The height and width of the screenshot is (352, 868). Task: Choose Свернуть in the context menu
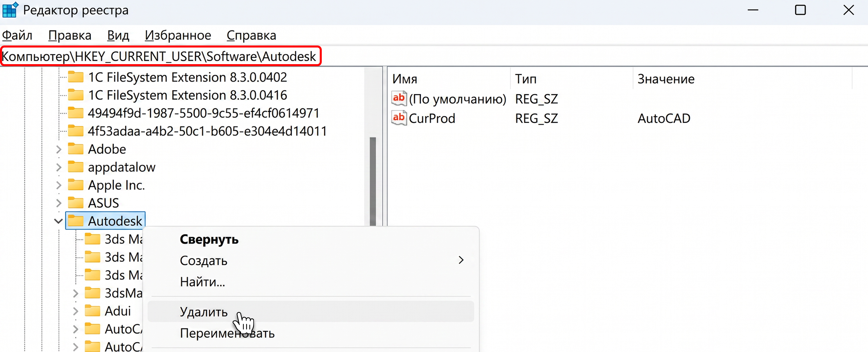click(x=311, y=240)
